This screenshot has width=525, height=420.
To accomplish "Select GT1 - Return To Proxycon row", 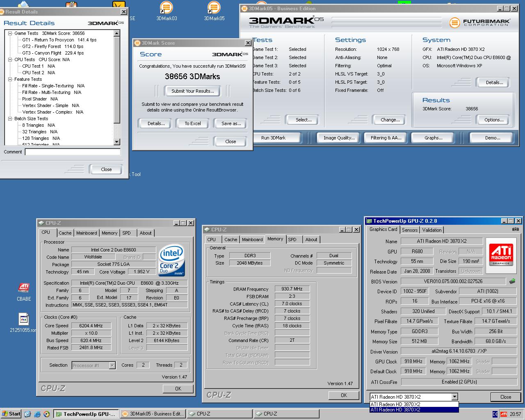I will [59, 40].
